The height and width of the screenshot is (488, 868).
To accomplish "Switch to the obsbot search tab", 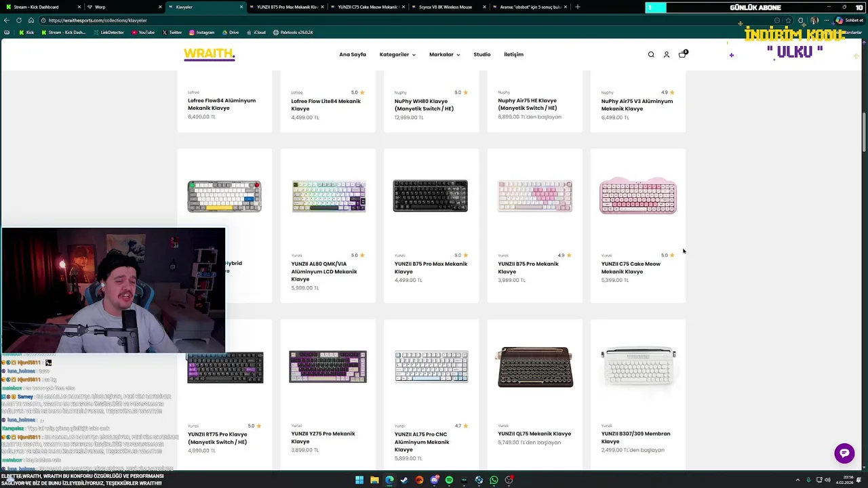I will [x=529, y=7].
